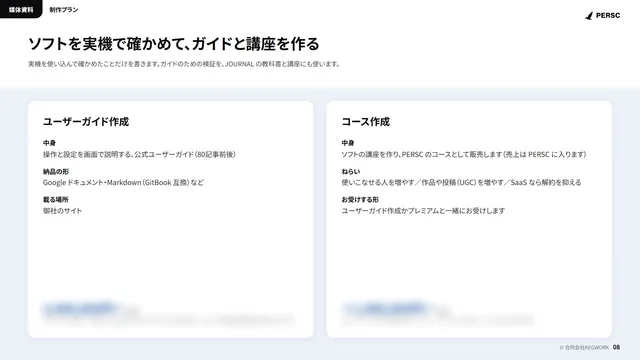
Task: Click the 御社のサイト text
Action: point(62,211)
